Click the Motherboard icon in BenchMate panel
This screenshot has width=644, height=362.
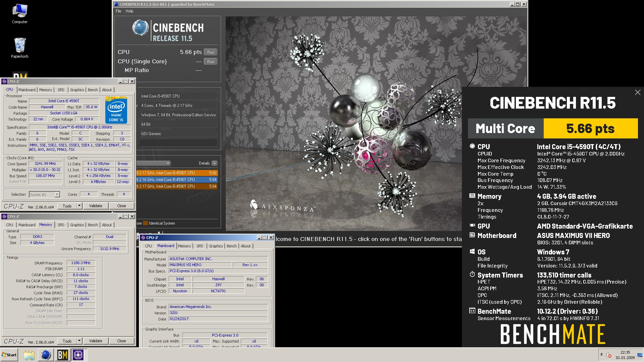472,235
